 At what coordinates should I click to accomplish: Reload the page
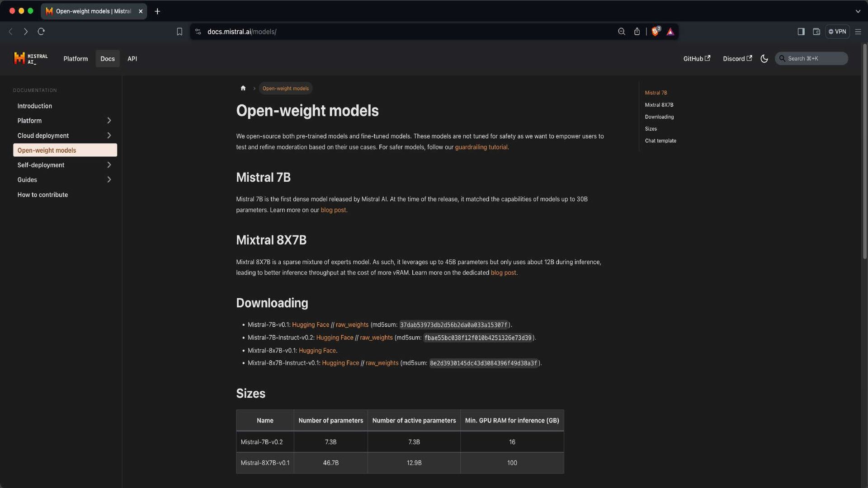pos(41,32)
